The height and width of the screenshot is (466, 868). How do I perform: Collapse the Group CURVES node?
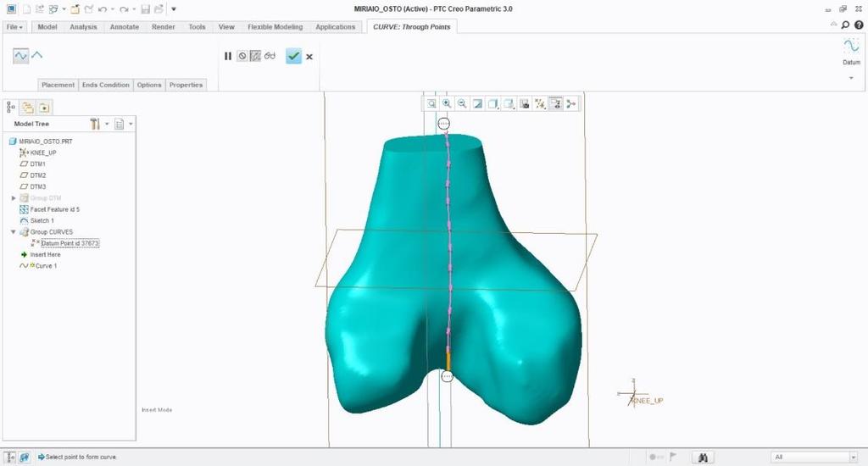click(x=14, y=232)
